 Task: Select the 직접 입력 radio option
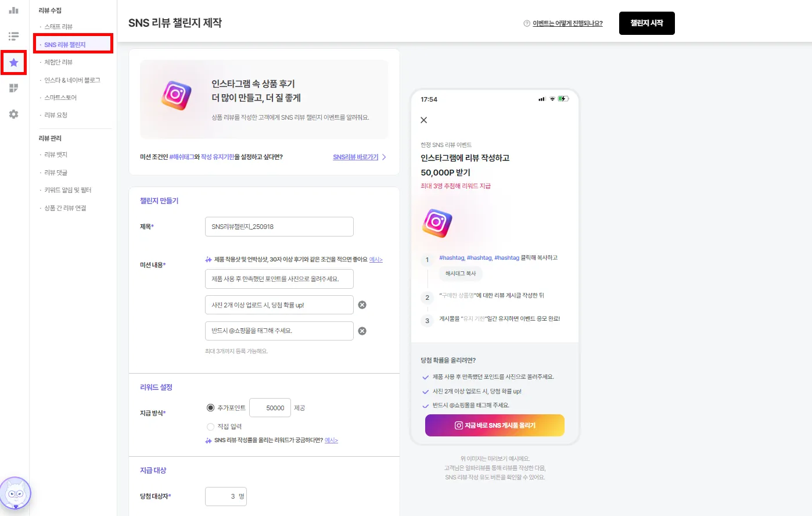click(210, 427)
